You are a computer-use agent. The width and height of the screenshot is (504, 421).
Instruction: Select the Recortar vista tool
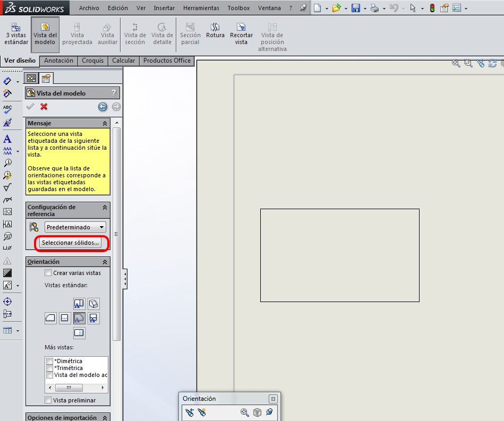tap(241, 35)
